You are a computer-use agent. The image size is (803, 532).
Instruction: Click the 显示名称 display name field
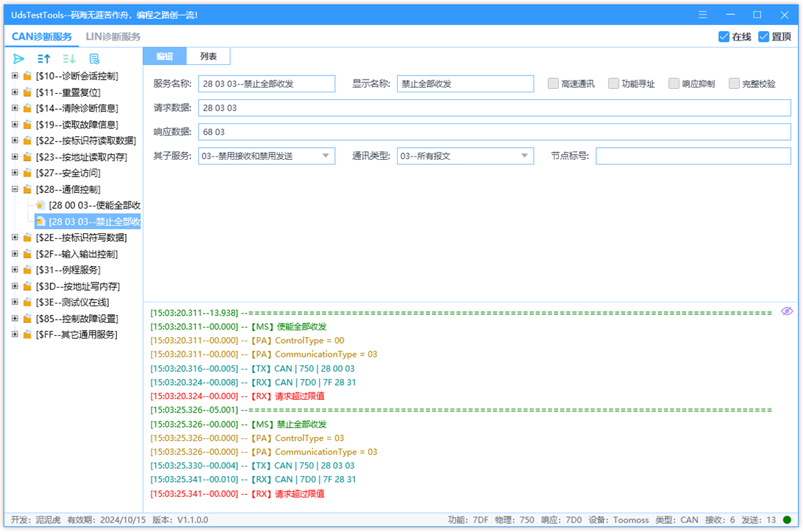(465, 84)
